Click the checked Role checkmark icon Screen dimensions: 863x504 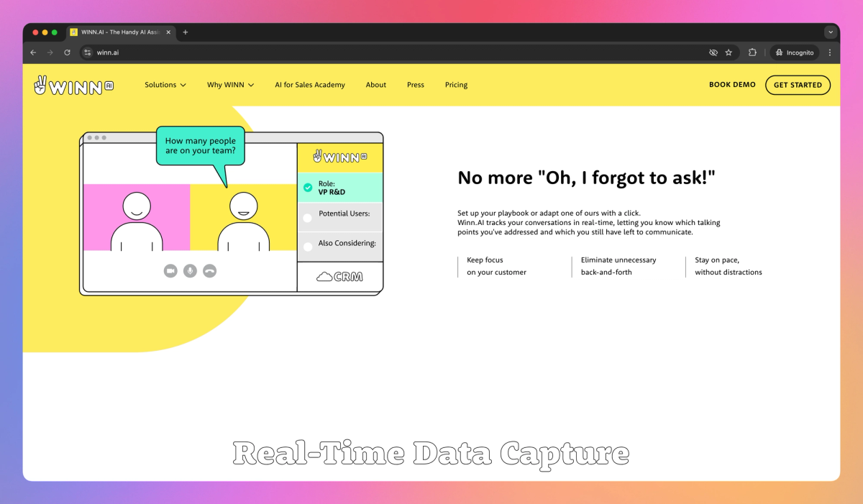(x=308, y=188)
